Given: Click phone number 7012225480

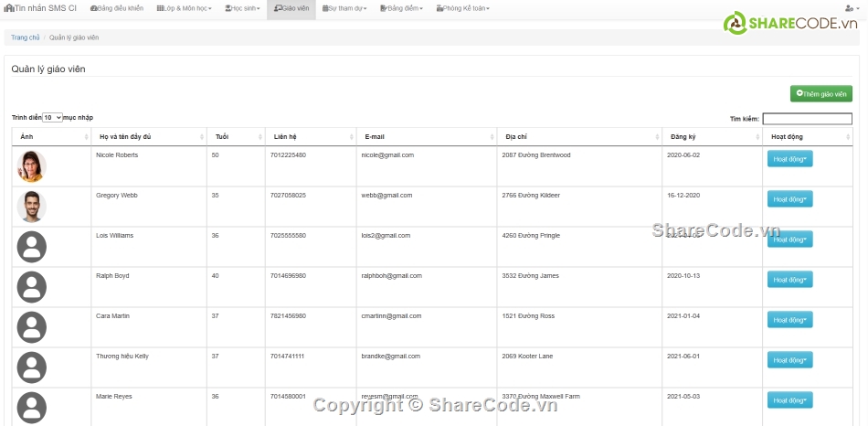Looking at the screenshot, I should [288, 155].
